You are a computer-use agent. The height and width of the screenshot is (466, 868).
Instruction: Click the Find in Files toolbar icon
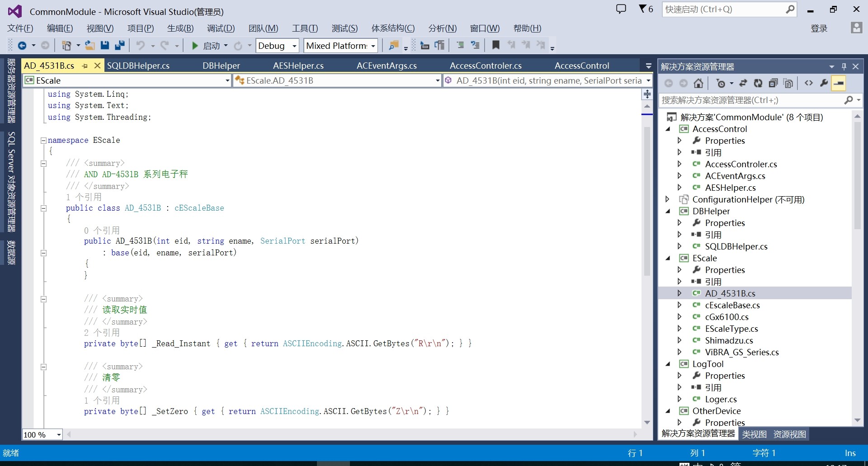[x=394, y=46]
